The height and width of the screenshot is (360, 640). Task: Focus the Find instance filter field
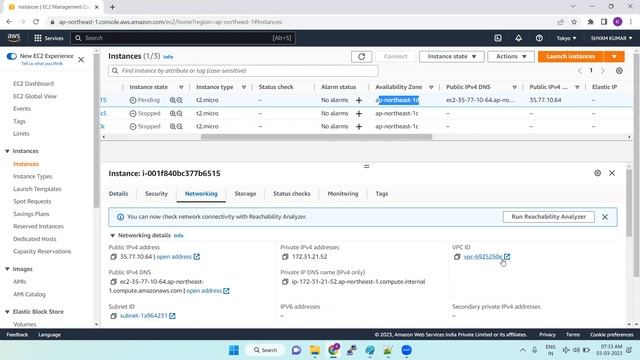(243, 71)
